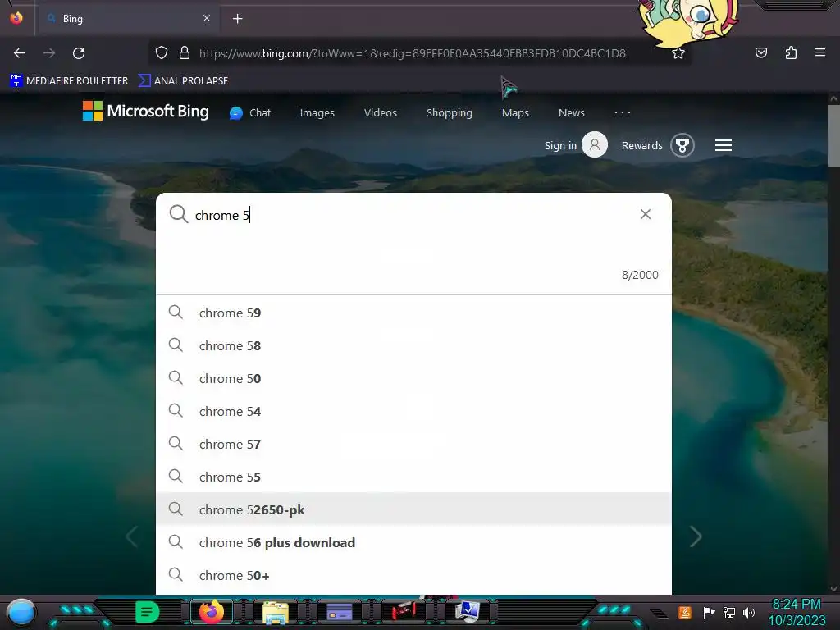Viewport: 840px width, 630px height.
Task: Open the MEDIAFIRE ROULETTER bookmark
Action: coord(69,81)
